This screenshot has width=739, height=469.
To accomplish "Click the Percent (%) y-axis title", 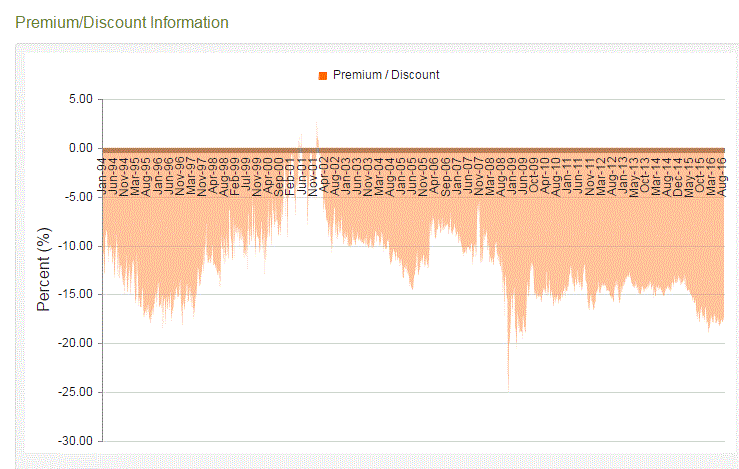I will click(x=44, y=268).
